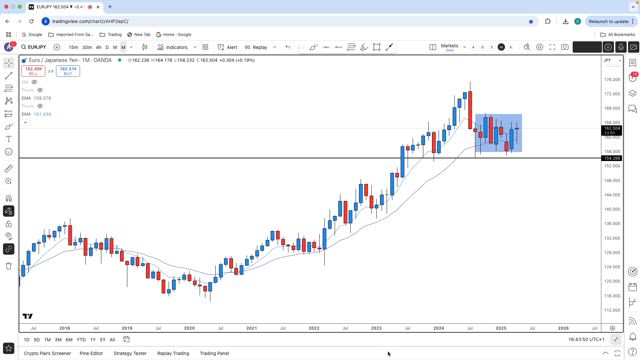Click the compare or add symbol plus icon
Viewport: 640px width, 360px height.
point(57,47)
